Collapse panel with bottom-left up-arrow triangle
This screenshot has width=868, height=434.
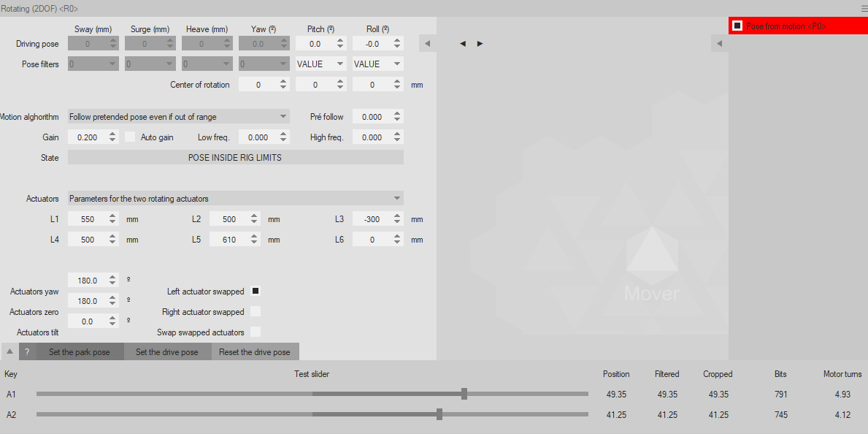(x=9, y=351)
